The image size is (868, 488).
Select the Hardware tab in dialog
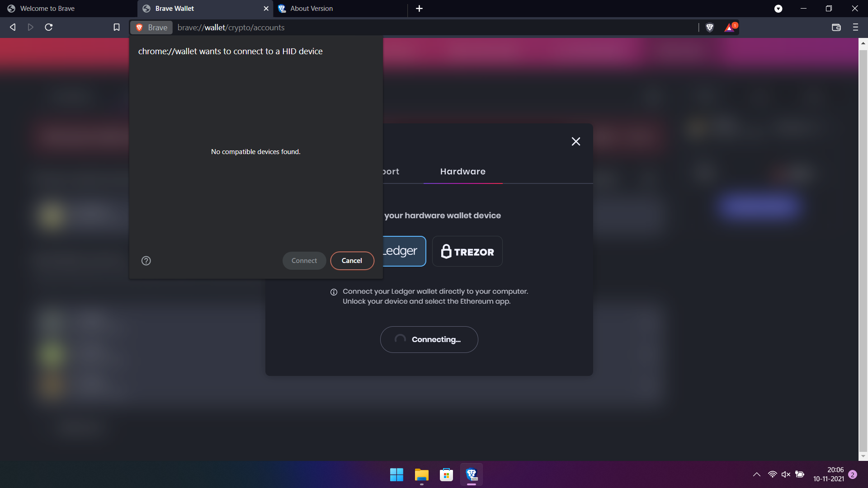click(x=463, y=172)
